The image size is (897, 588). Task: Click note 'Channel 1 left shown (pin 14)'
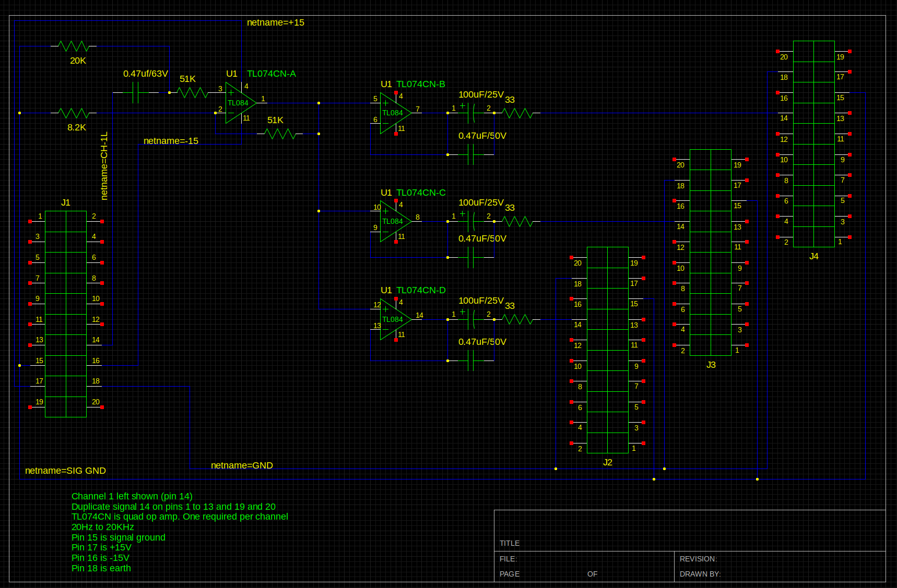pyautogui.click(x=132, y=496)
